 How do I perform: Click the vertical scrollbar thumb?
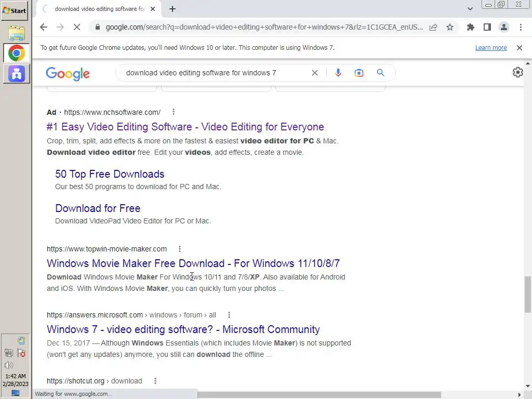tap(528, 295)
